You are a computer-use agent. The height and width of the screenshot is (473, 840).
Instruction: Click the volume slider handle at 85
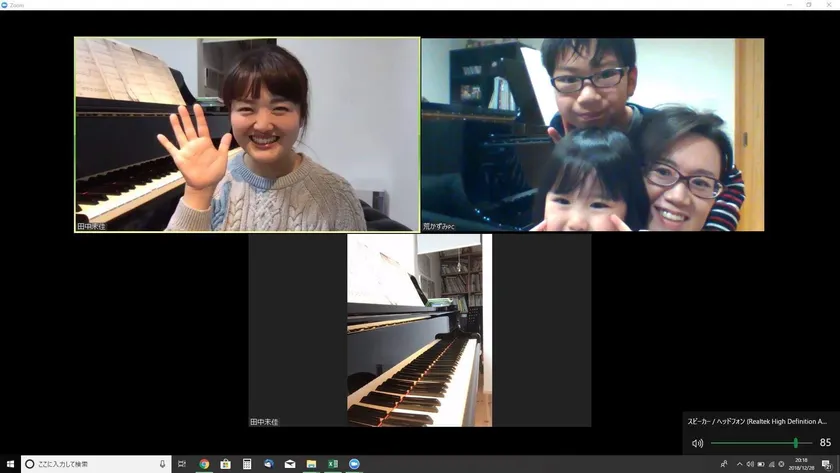tap(796, 443)
